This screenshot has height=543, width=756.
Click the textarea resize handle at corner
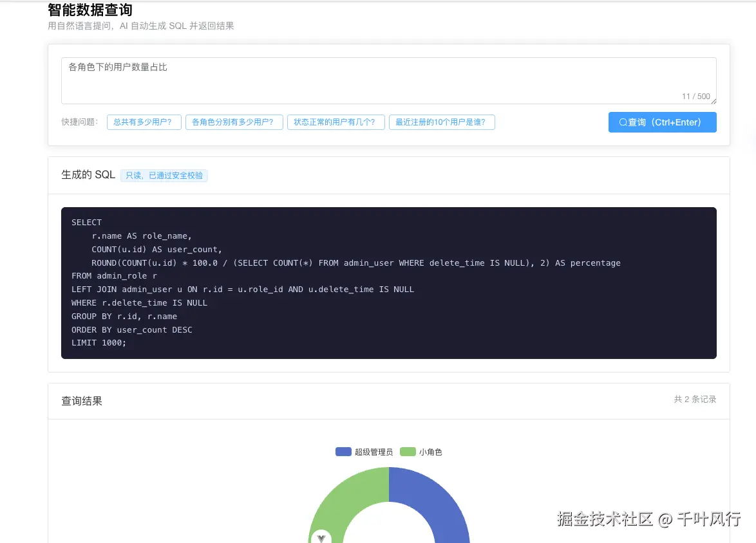(713, 101)
